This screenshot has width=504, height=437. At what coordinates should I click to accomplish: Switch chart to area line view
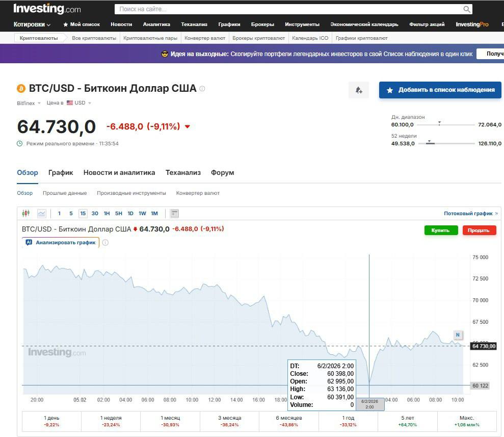click(41, 214)
